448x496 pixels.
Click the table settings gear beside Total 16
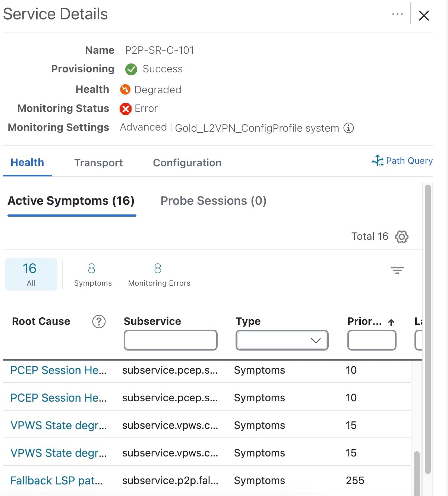coord(401,236)
